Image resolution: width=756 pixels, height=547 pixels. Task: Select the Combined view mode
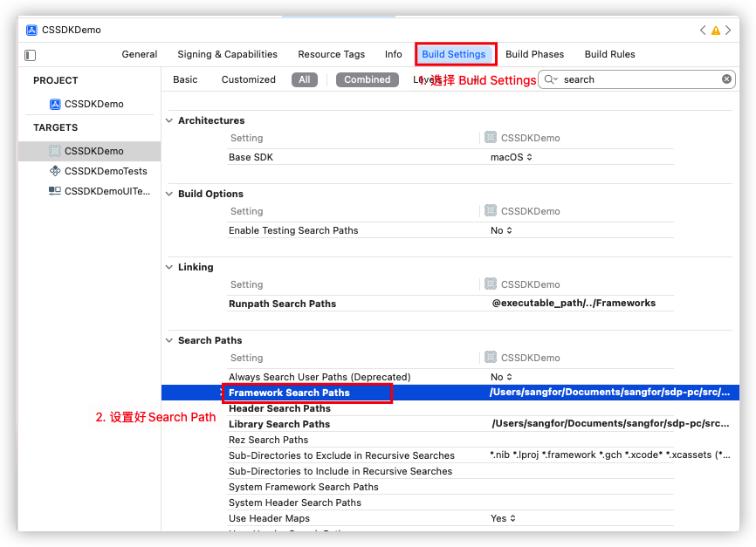(367, 79)
